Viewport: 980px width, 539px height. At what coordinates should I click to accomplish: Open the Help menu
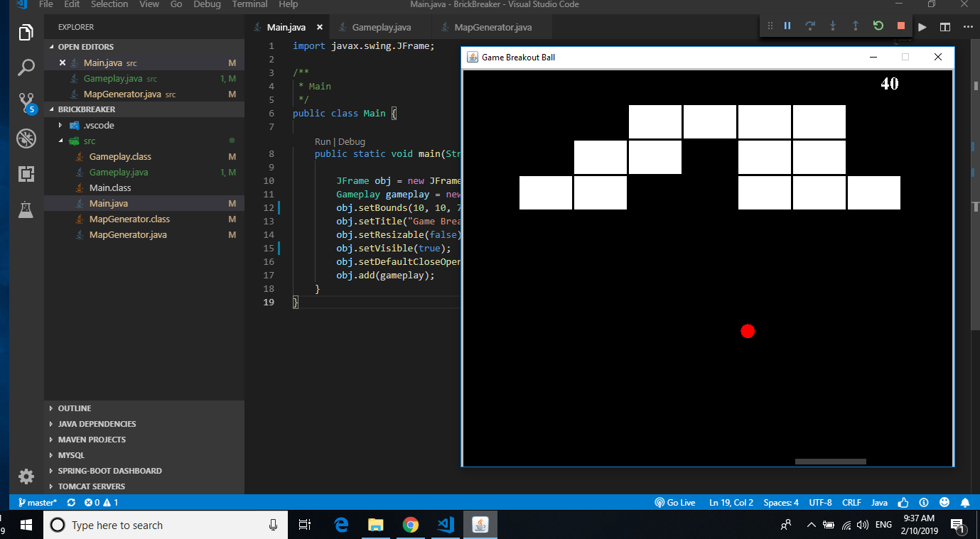(x=289, y=4)
